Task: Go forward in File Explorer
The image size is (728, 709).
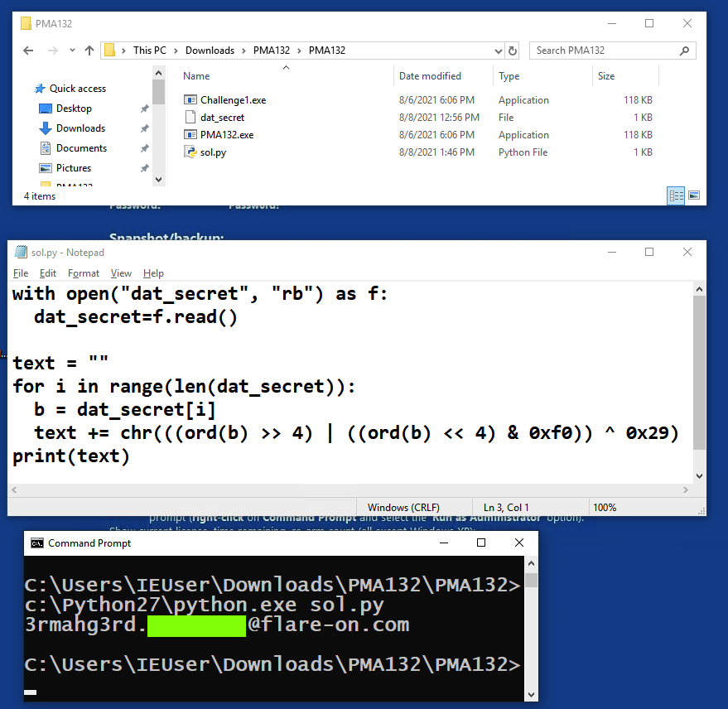Action: coord(53,51)
